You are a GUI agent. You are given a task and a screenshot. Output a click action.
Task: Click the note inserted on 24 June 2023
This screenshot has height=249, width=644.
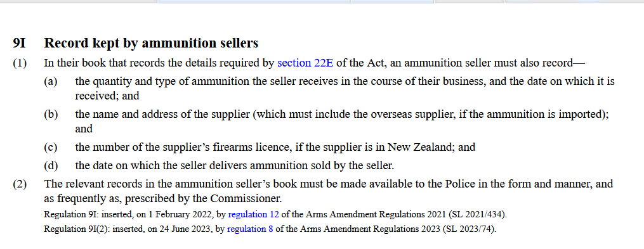tap(270, 229)
